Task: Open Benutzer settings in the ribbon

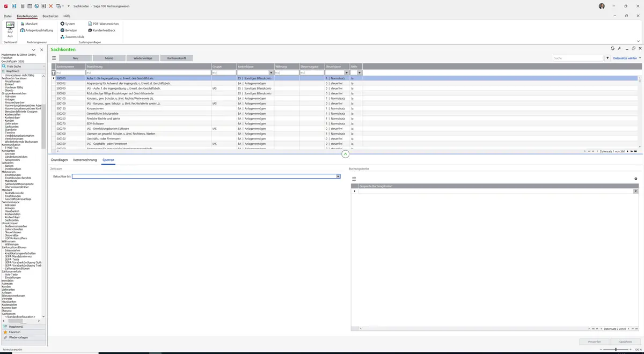Action: click(x=69, y=30)
